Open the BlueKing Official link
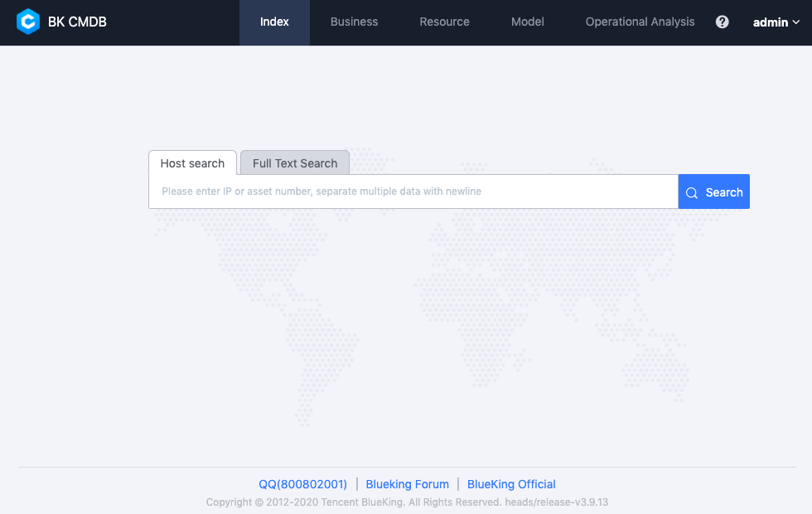Image resolution: width=812 pixels, height=514 pixels. click(511, 484)
